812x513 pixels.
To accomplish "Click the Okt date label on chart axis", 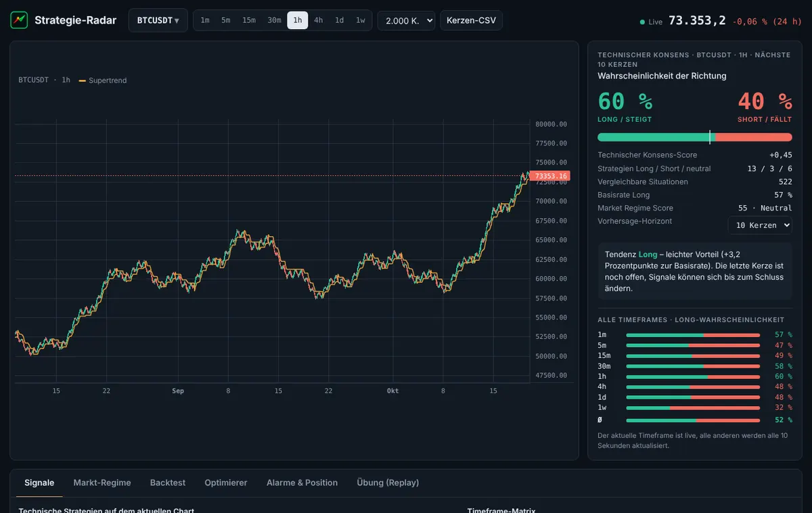I will 393,391.
